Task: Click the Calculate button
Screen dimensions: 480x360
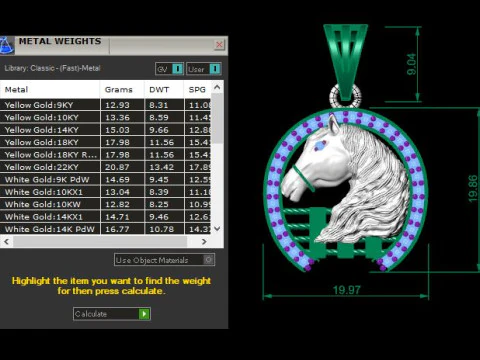Action: tap(112, 314)
